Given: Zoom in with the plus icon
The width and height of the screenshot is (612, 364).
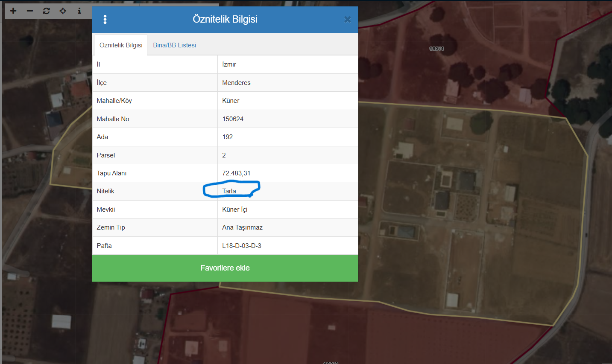Looking at the screenshot, I should (13, 11).
